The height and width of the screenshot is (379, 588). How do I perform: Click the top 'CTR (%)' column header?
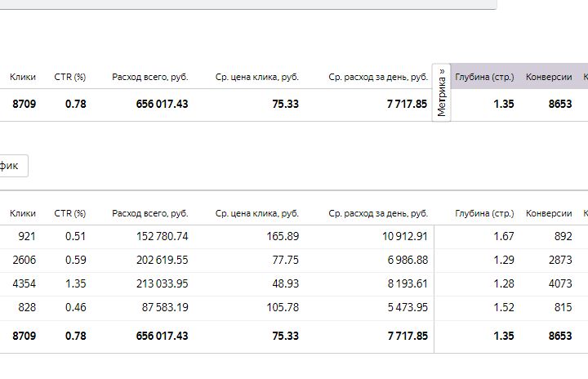coord(70,77)
